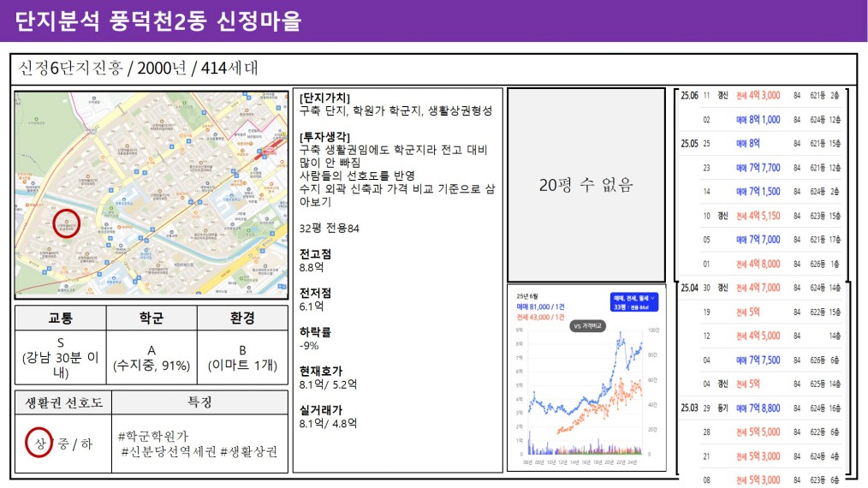Click the 전고점 value 8.8억
The image size is (868, 488).
pos(311,267)
